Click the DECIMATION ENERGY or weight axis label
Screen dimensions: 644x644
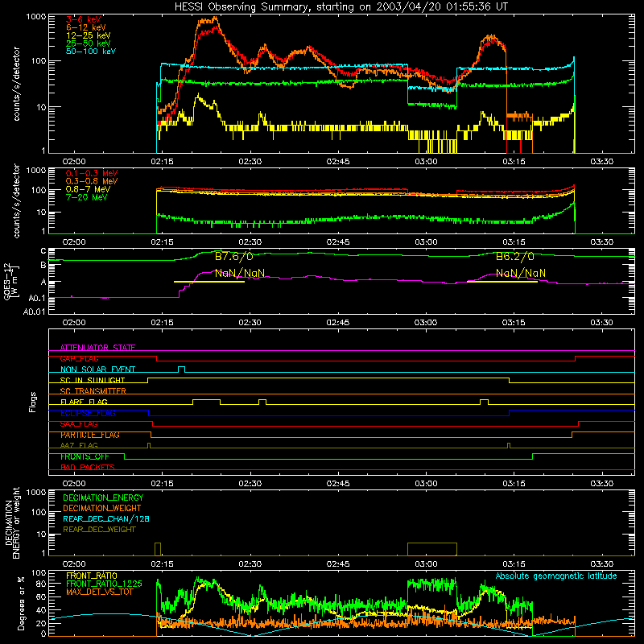tap(12, 522)
